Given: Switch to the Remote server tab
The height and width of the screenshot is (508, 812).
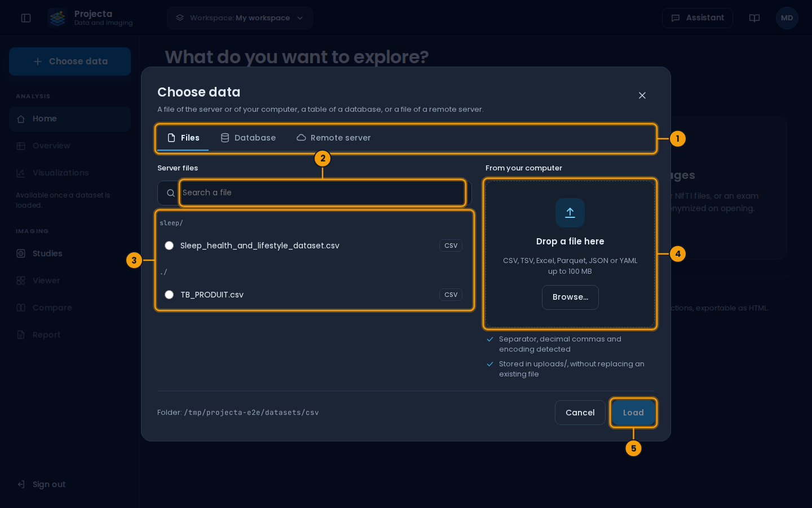Looking at the screenshot, I should [x=334, y=138].
